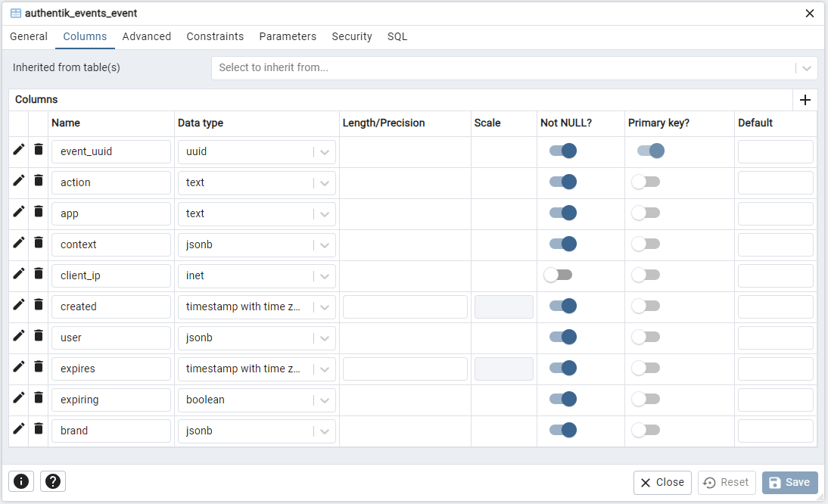This screenshot has height=504, width=828.
Task: Click the Length/Precision field for expires
Action: coord(405,369)
